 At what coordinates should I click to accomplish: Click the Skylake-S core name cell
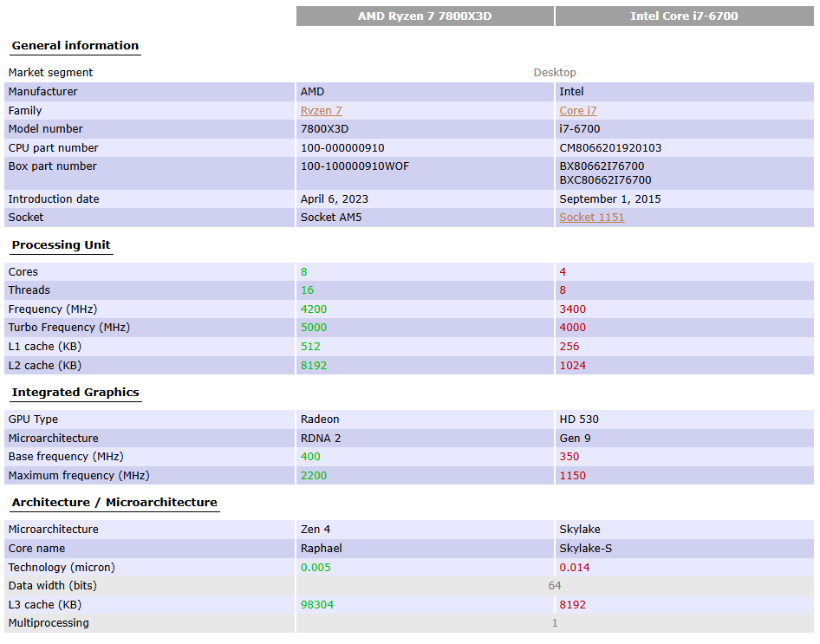point(584,549)
